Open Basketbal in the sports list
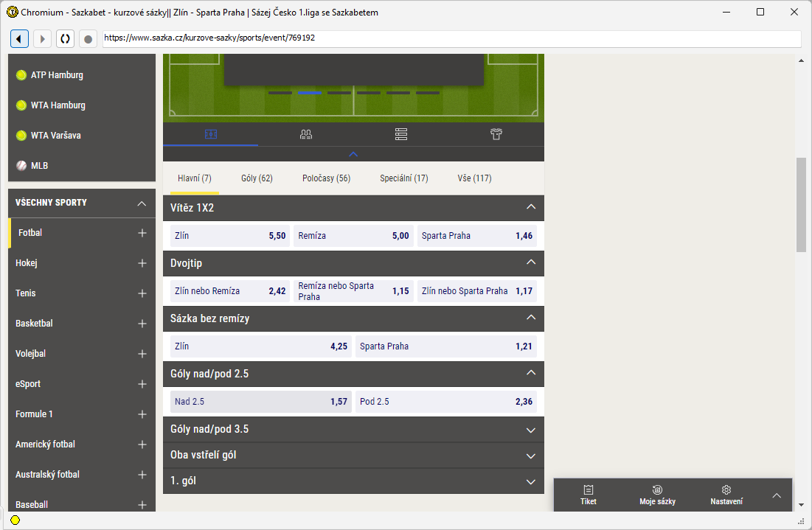Viewport: 812px width, 530px height. 34,324
